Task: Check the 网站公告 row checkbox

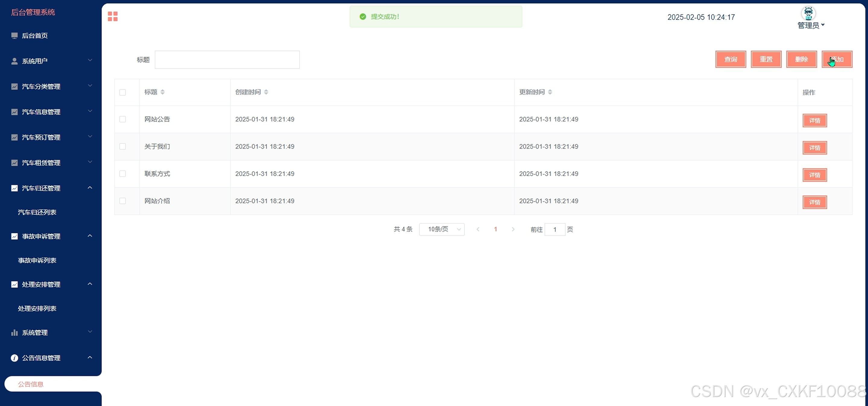Action: pos(123,119)
